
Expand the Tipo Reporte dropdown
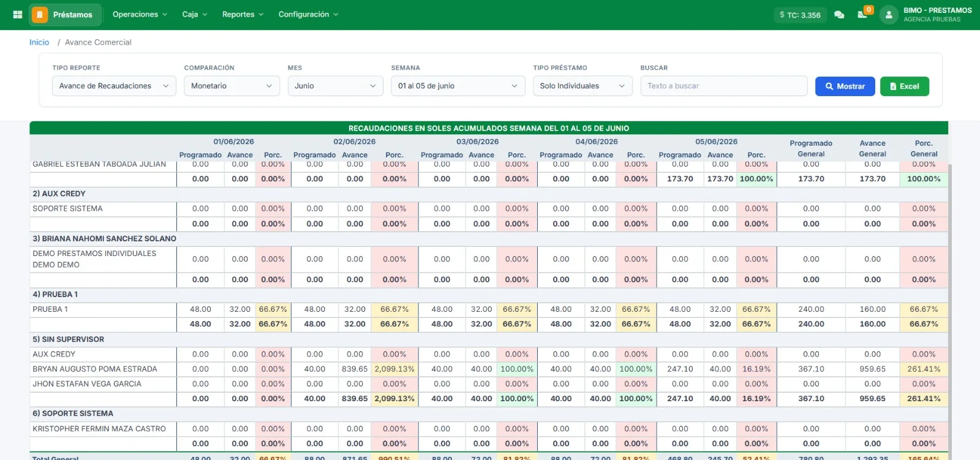click(114, 86)
